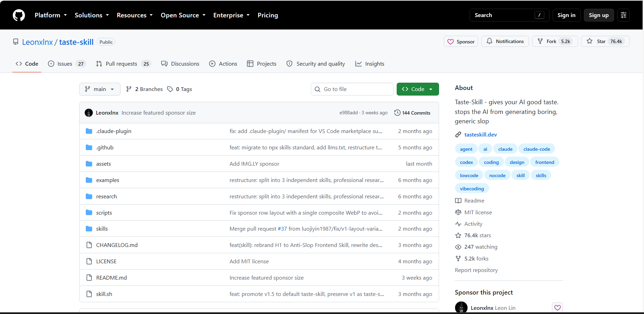Open the Actions tab
The width and height of the screenshot is (644, 314).
point(223,64)
